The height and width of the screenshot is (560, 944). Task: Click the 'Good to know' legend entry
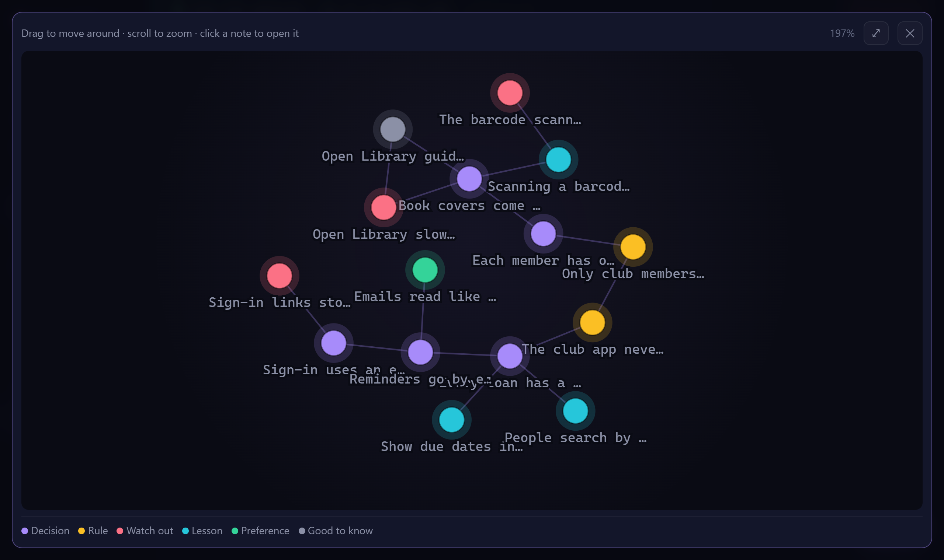point(336,531)
